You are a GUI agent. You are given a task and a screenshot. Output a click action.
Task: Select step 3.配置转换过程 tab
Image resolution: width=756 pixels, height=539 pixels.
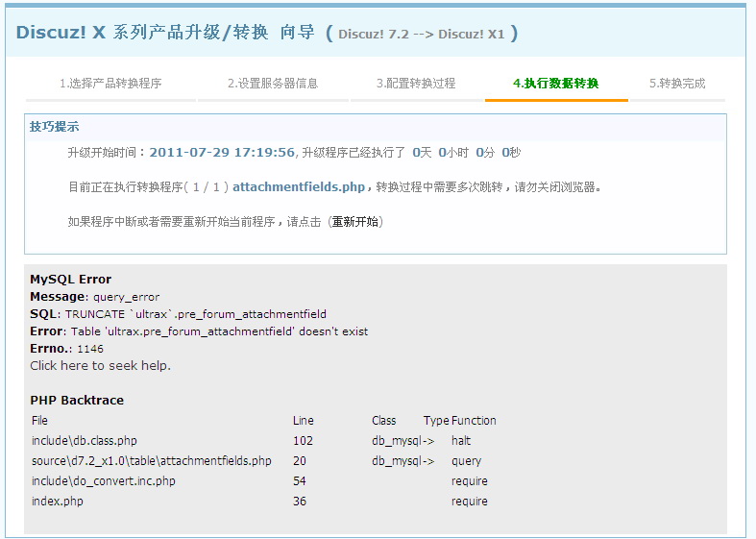(x=416, y=84)
